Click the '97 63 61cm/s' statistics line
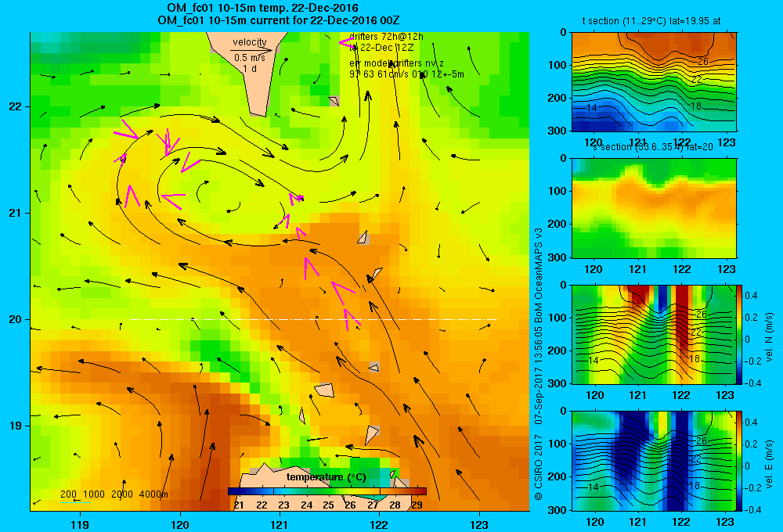The height and width of the screenshot is (532, 783). pos(406,74)
